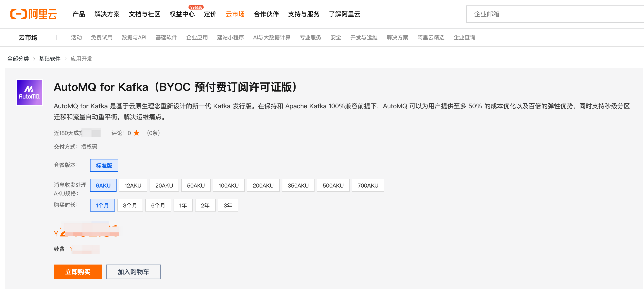Viewport: 644px width, 289px height.
Task: Click the 基础软件 breadcrumb link
Action: [x=50, y=59]
